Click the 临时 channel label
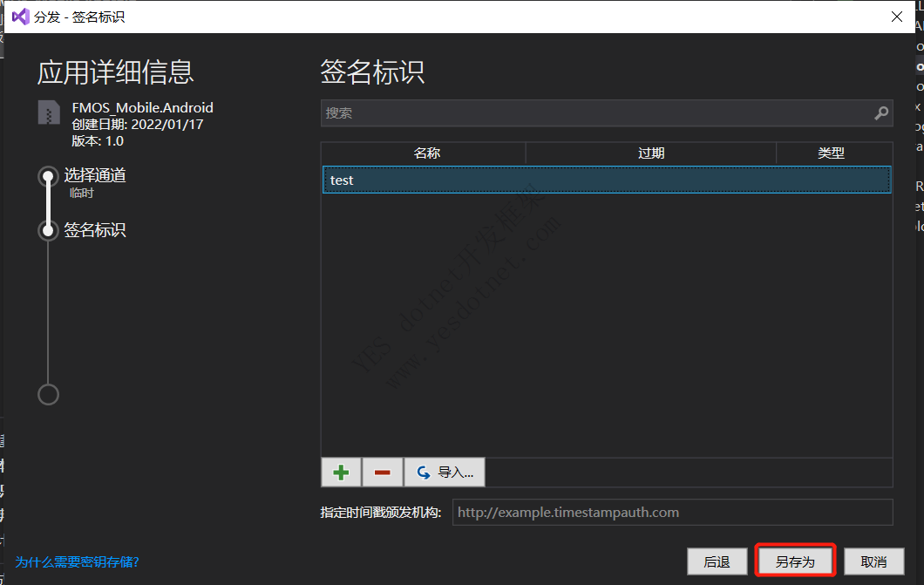Image resolution: width=924 pixels, height=585 pixels. 81,193
